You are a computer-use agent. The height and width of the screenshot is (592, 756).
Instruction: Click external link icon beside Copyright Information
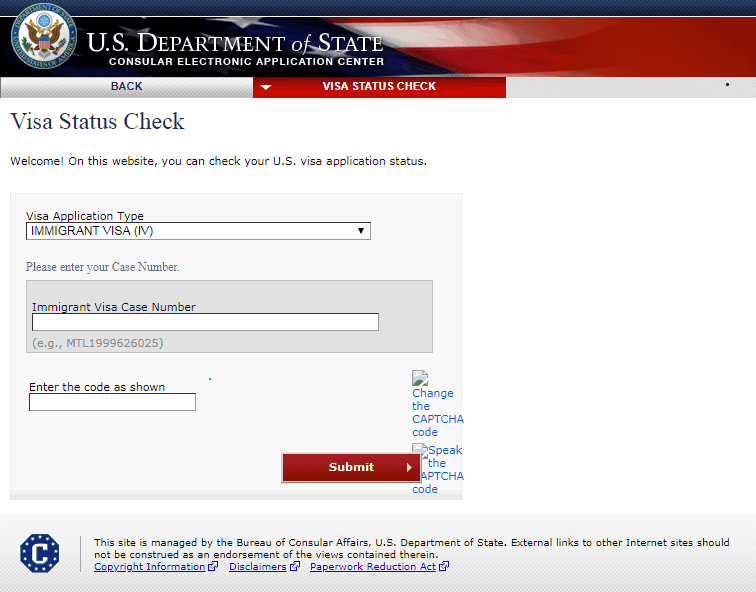213,567
